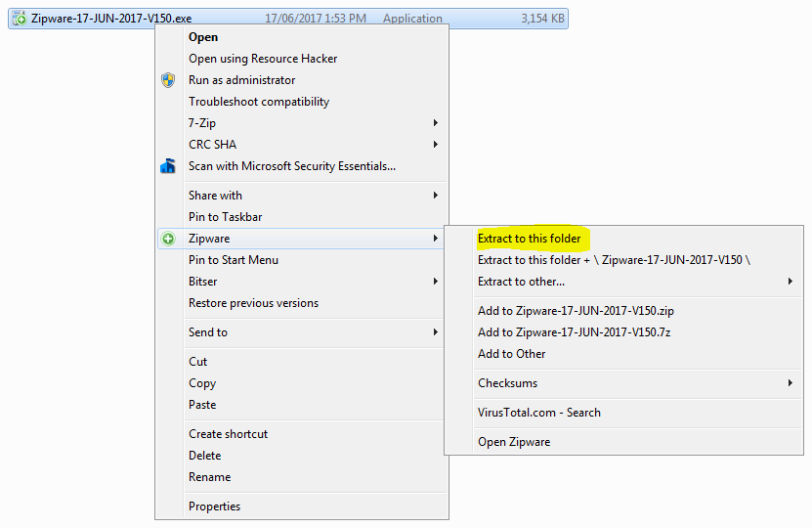Expand the Bitser submenu arrow

click(x=436, y=282)
